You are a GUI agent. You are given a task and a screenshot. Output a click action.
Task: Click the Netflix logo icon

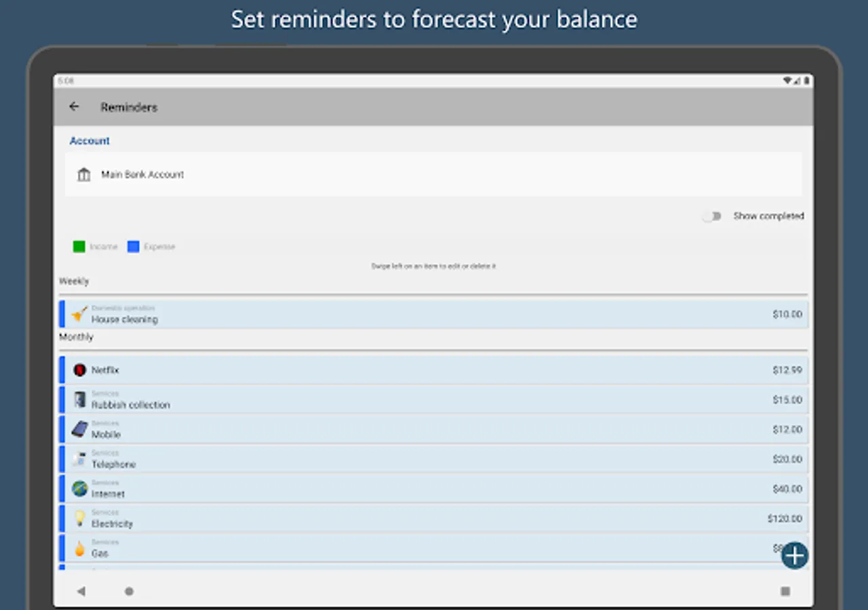(79, 370)
